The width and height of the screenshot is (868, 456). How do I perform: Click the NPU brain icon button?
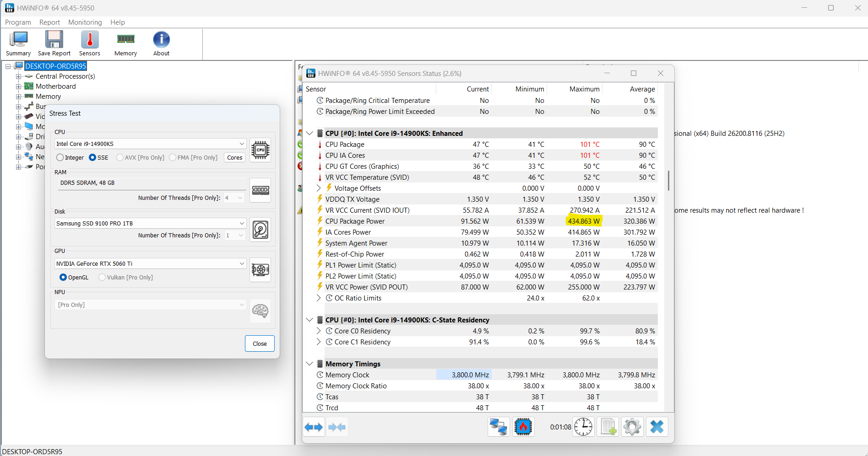point(260,311)
